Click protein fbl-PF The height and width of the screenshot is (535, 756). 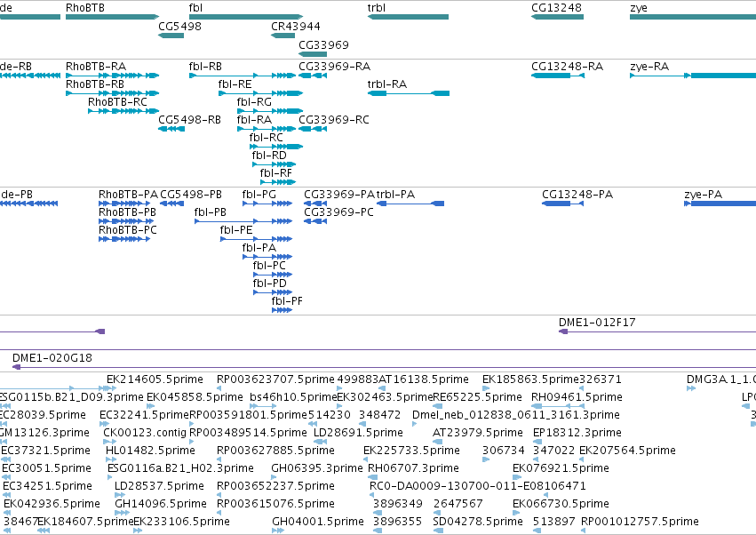coord(282,310)
